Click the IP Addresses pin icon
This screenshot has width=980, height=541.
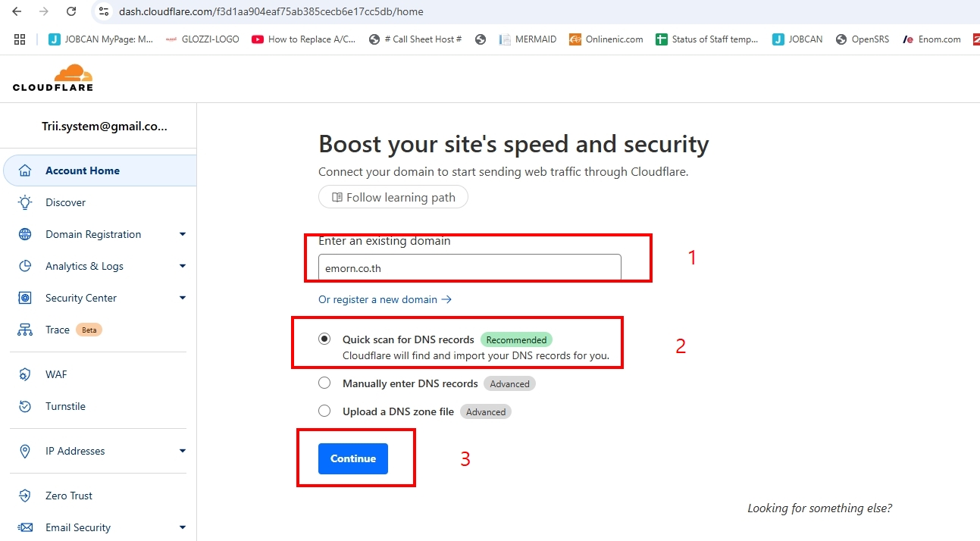[25, 451]
